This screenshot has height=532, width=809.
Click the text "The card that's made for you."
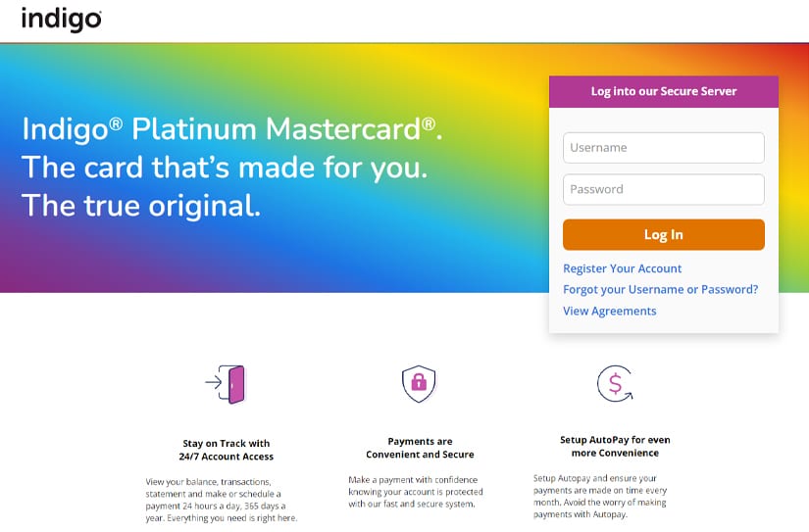(x=225, y=168)
